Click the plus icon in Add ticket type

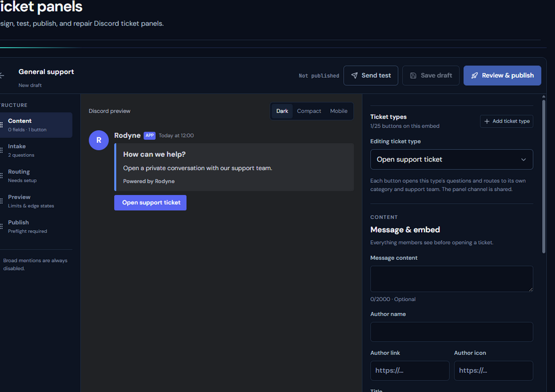(x=487, y=122)
